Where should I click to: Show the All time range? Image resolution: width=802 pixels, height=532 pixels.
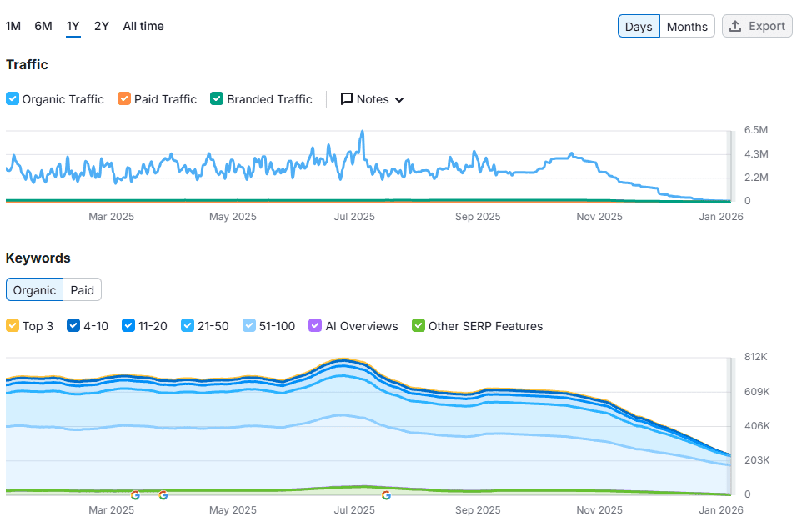[x=143, y=26]
